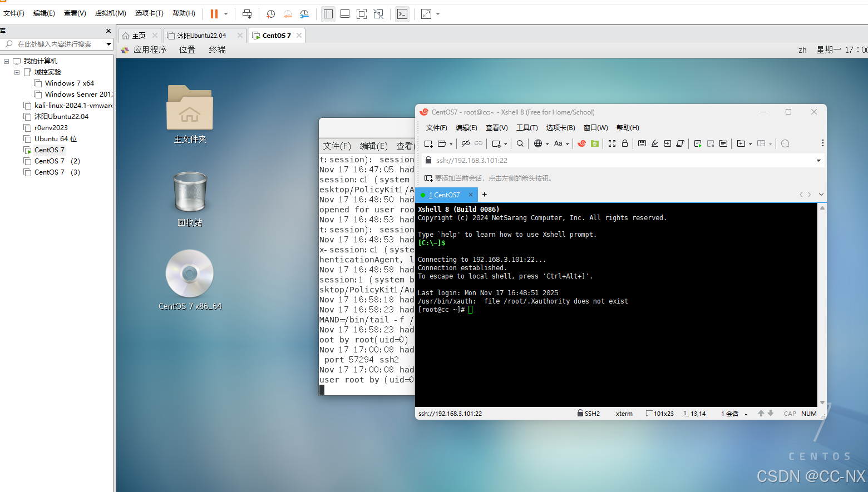Viewport: 868px width, 492px height.
Task: Open the Xshell session count dropdown in status bar
Action: pos(746,414)
